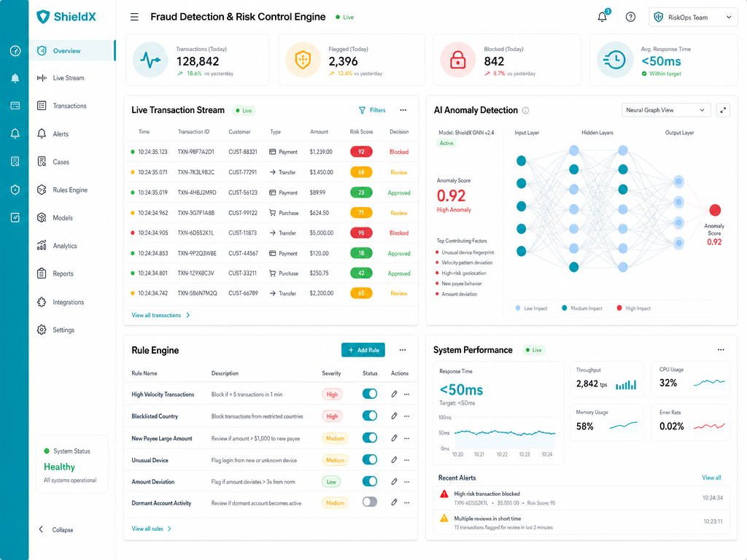Click info icon beside AI Anomaly Detection
This screenshot has width=747, height=560.
(x=525, y=111)
